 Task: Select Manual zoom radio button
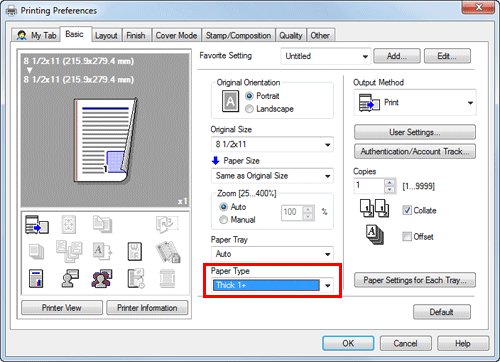223,220
